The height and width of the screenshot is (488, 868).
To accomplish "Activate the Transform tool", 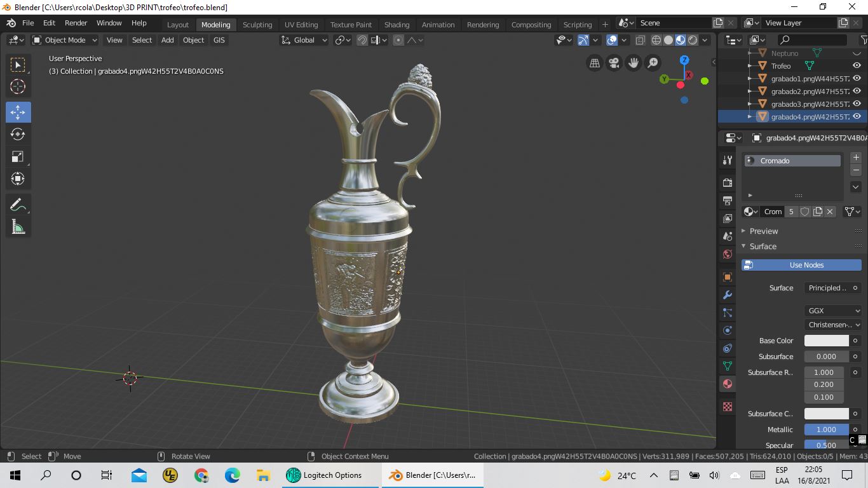I will 18,179.
